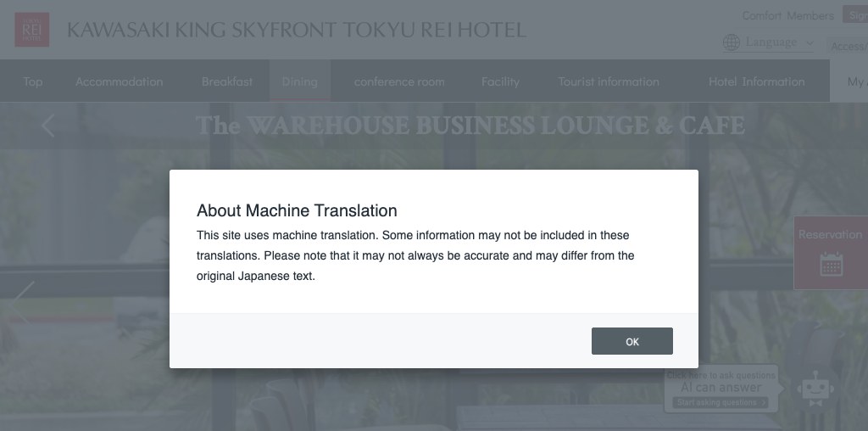Select Hotel Information in the navigation

[x=756, y=81]
